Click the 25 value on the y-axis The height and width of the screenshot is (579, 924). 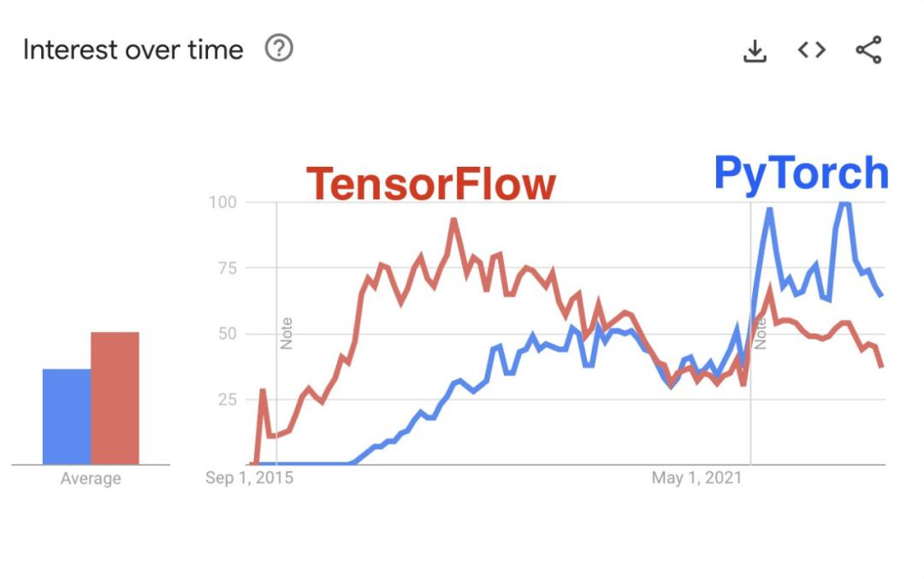click(x=227, y=399)
